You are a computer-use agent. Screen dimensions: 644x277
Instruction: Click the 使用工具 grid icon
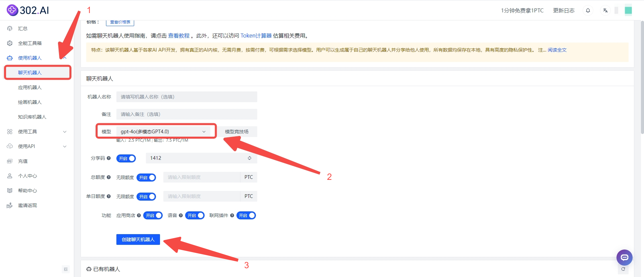click(10, 132)
